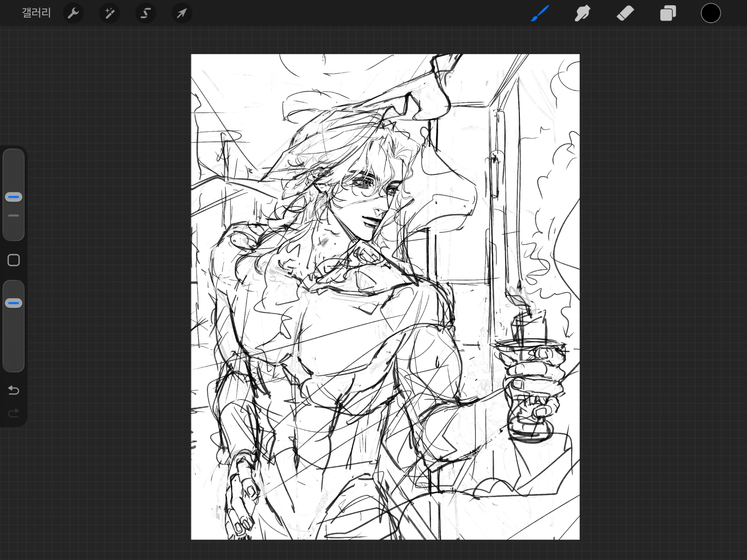This screenshot has height=560, width=747.
Task: Open the black color picker circle
Action: click(710, 13)
